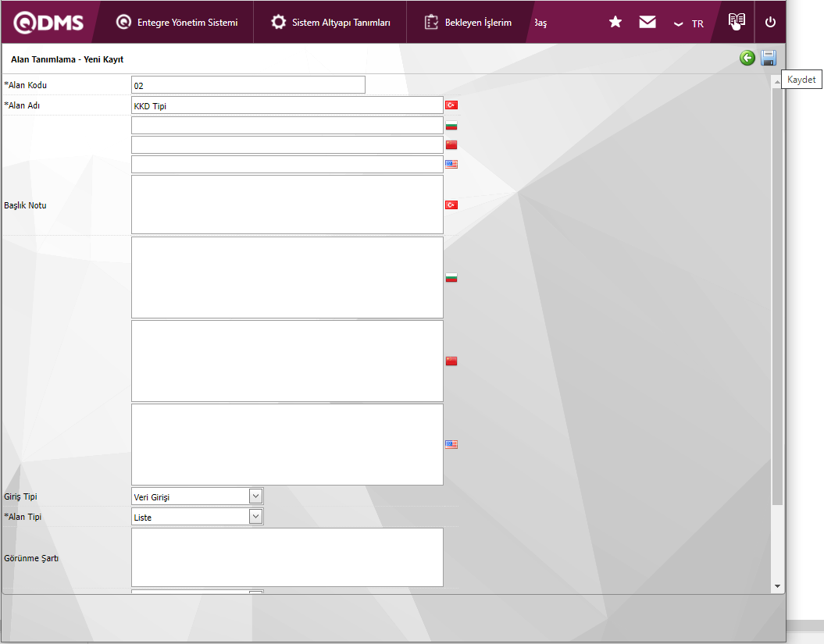Screen dimensions: 824x644
Task: Click the Başlık Notu Turkish textarea
Action: [x=287, y=205]
